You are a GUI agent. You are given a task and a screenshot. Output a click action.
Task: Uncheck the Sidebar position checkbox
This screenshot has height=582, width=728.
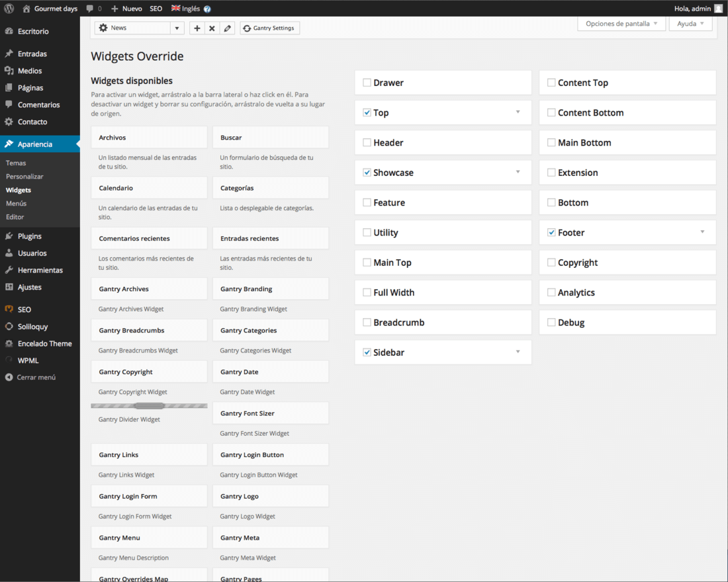click(x=367, y=353)
